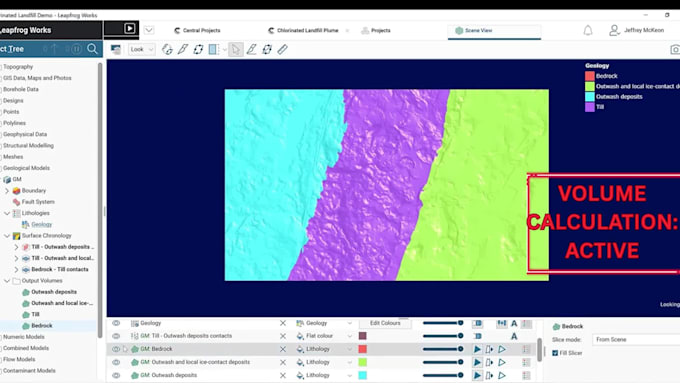This screenshot has height=383, width=680.
Task: Click the legend icon on GM: Bedrock row
Action: point(526,349)
